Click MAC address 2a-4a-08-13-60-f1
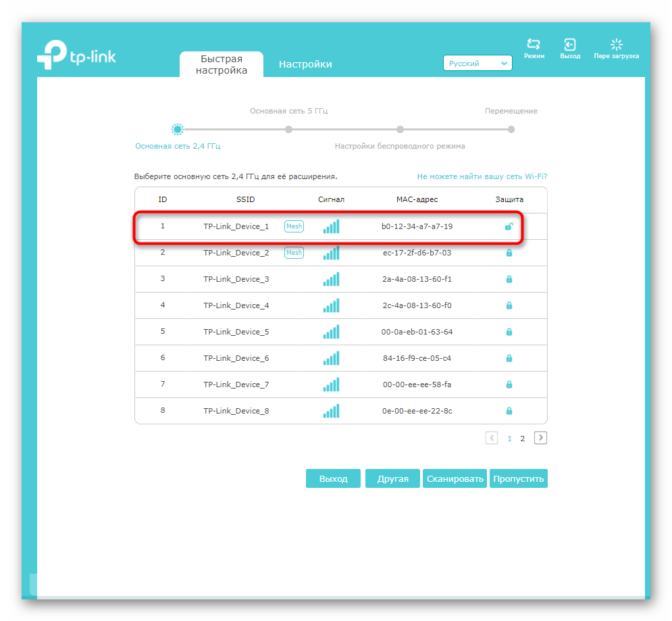This screenshot has width=672, height=621. pos(417,279)
